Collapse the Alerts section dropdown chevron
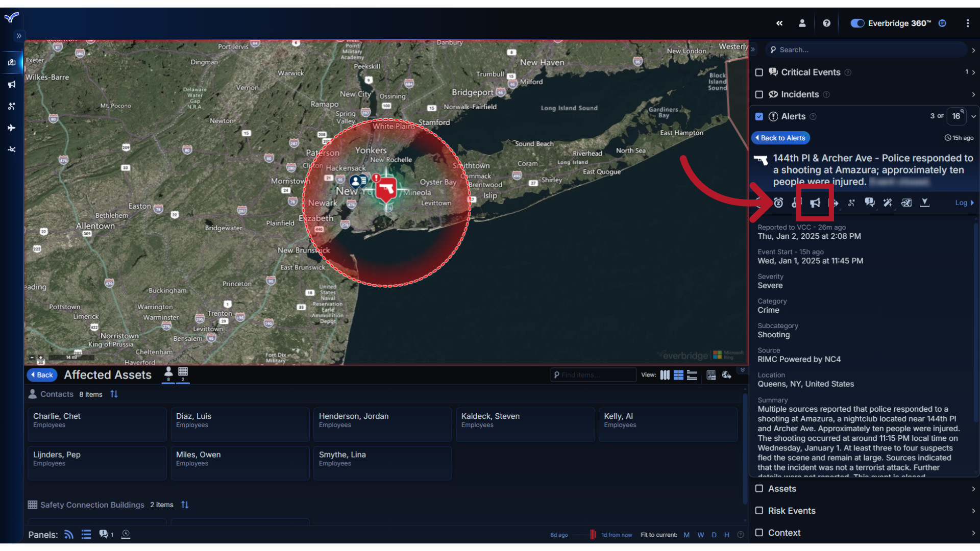This screenshot has width=980, height=551. tap(973, 116)
